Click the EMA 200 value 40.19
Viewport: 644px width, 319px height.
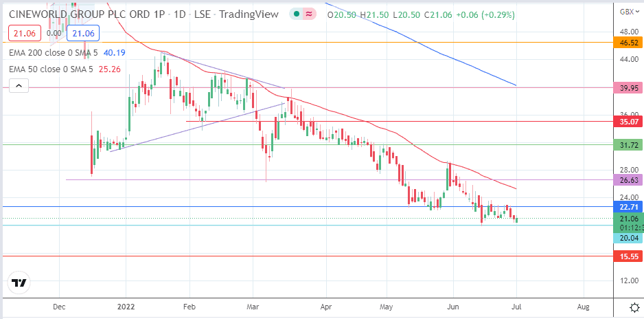(116, 53)
